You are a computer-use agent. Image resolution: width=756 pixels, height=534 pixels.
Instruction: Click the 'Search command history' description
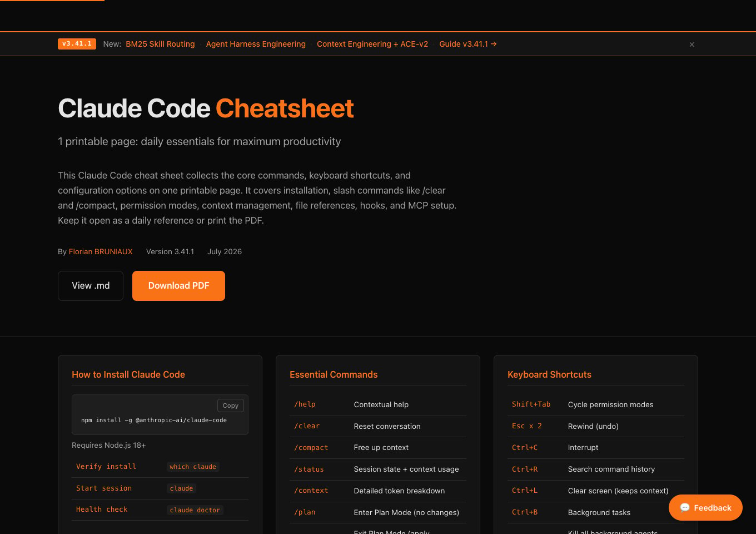click(x=611, y=469)
